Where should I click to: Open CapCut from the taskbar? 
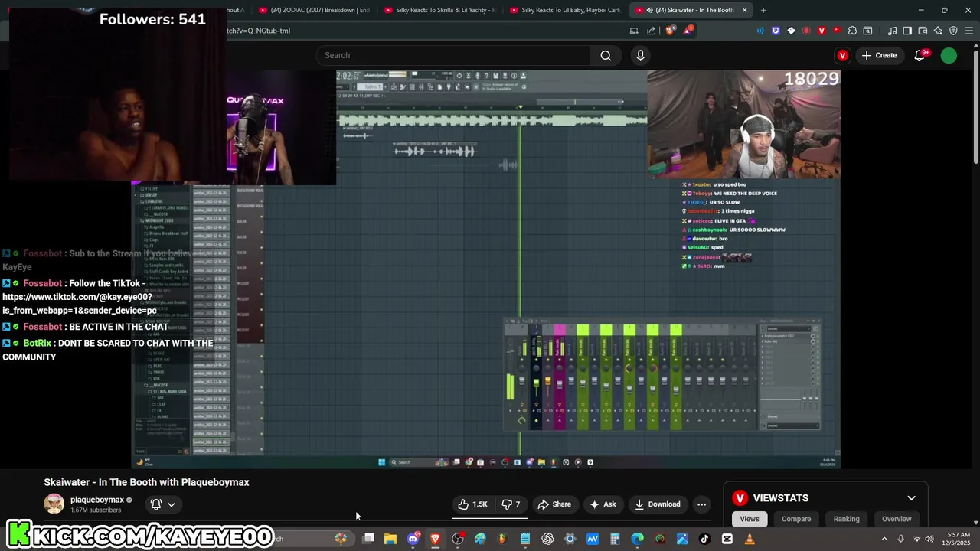(x=727, y=539)
